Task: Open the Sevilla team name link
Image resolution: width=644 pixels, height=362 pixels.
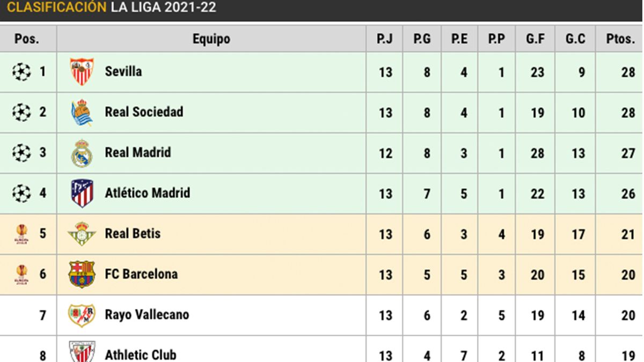Action: tap(123, 72)
